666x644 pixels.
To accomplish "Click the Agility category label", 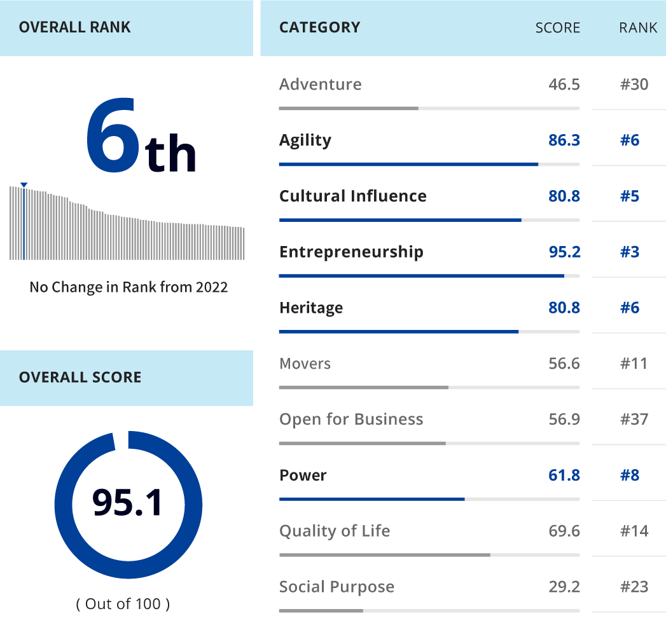I will coord(305,140).
